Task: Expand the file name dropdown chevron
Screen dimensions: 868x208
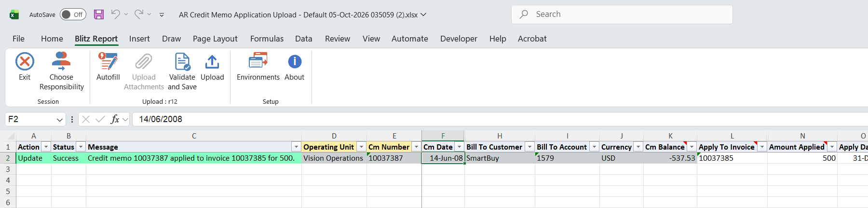Action: [423, 14]
